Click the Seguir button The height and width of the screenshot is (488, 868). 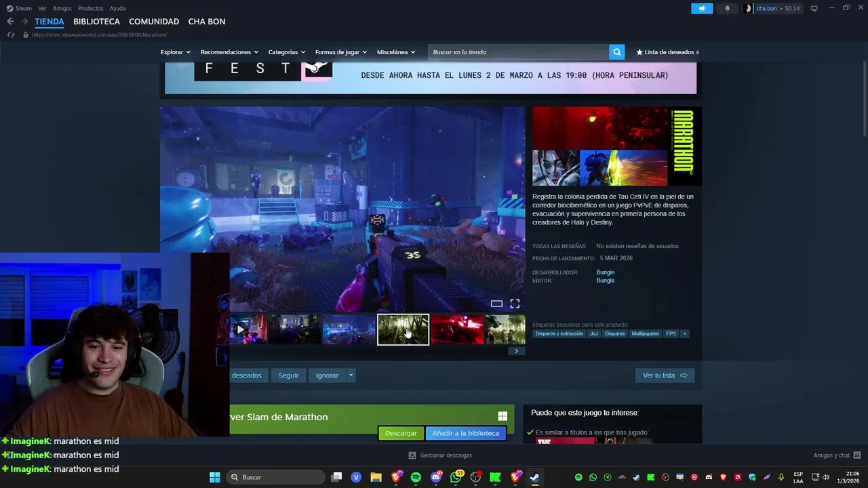click(x=288, y=375)
